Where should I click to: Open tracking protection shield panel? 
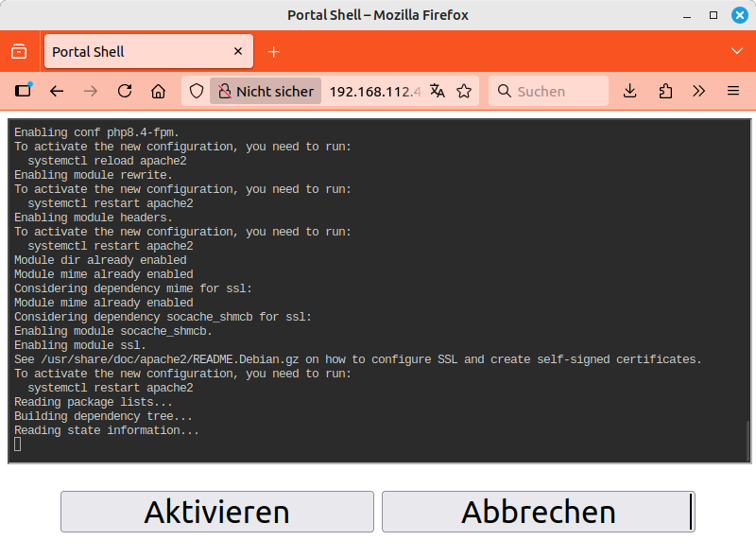click(197, 91)
